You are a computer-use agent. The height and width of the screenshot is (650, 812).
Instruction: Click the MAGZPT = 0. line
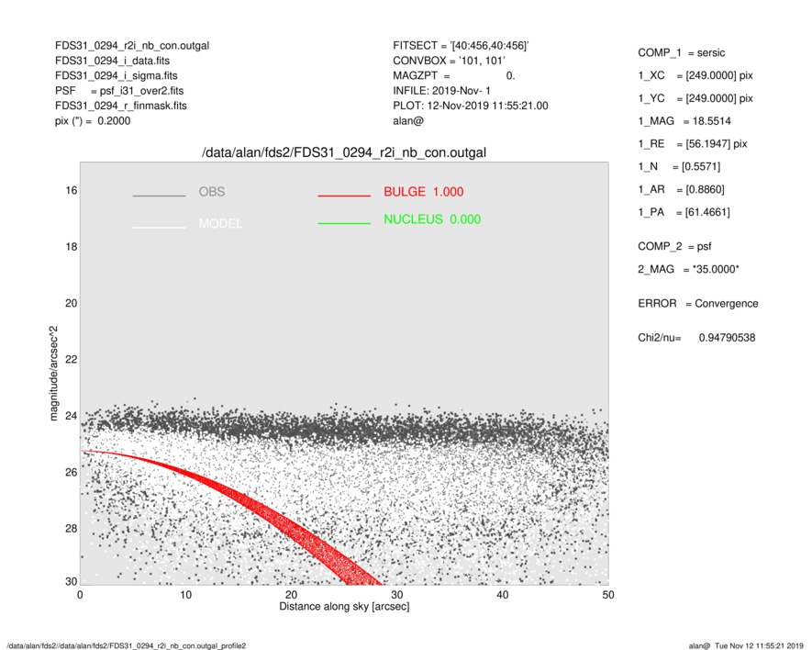pos(453,75)
